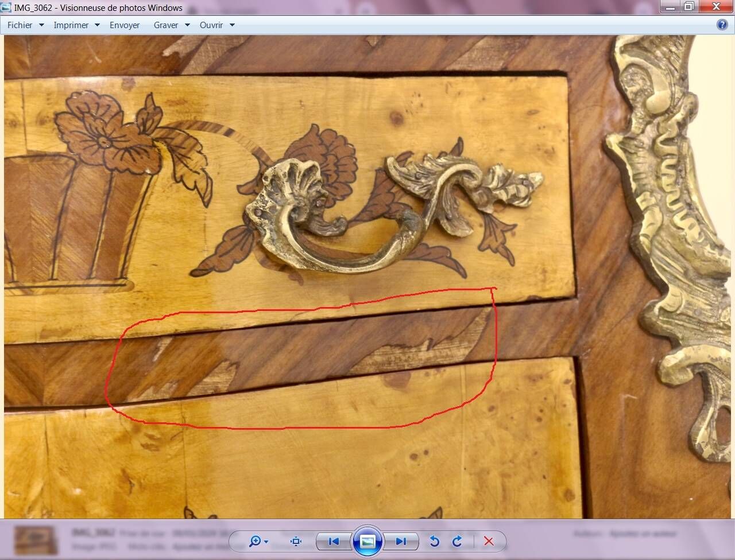Viewport: 735px width, 560px height.
Task: Go to the previous photo
Action: coord(334,541)
